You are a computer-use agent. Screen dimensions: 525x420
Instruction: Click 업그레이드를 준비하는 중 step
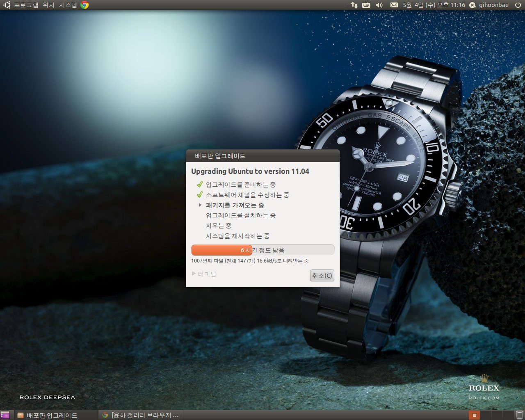pos(241,185)
